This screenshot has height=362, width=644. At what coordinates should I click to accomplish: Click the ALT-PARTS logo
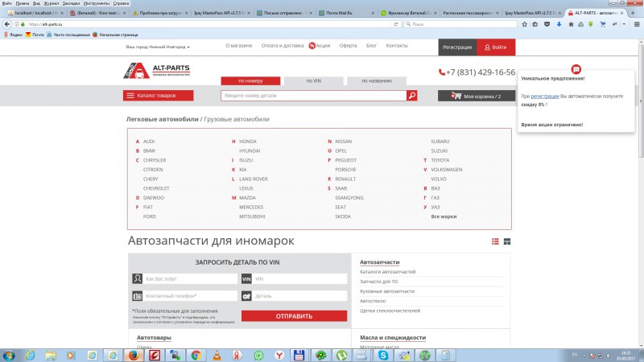(156, 70)
